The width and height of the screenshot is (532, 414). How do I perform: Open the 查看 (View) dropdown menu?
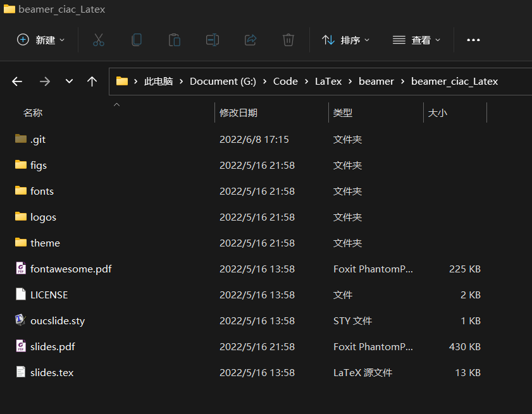[x=416, y=40]
